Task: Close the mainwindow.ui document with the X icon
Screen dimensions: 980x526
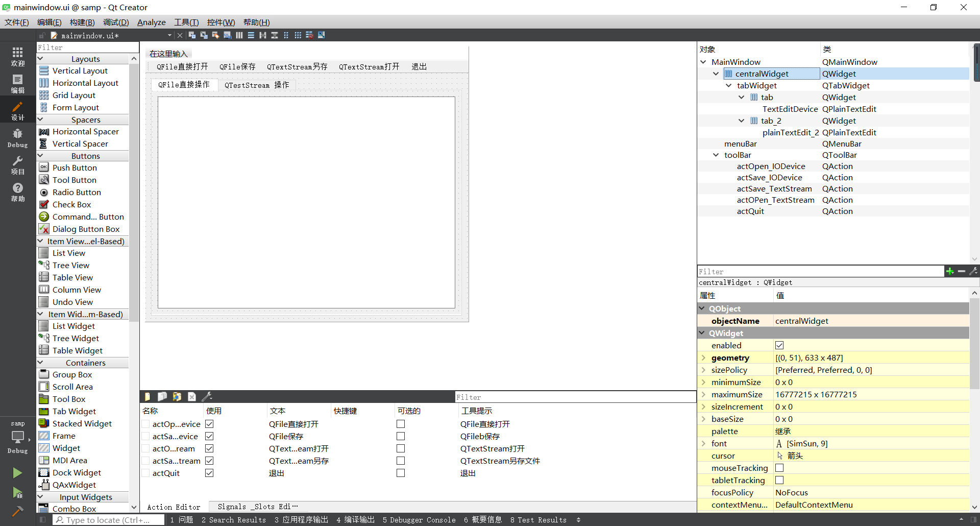Action: 180,35
